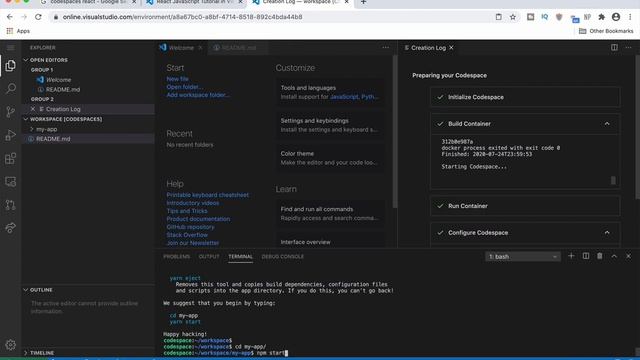This screenshot has width=640, height=360.
Task: Bookmark this page with star icon
Action: click(513, 17)
